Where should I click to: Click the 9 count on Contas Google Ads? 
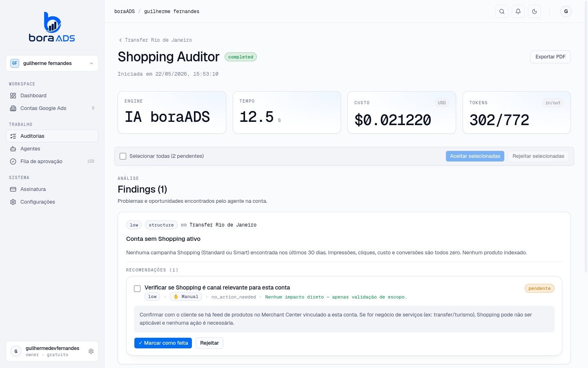tap(93, 108)
